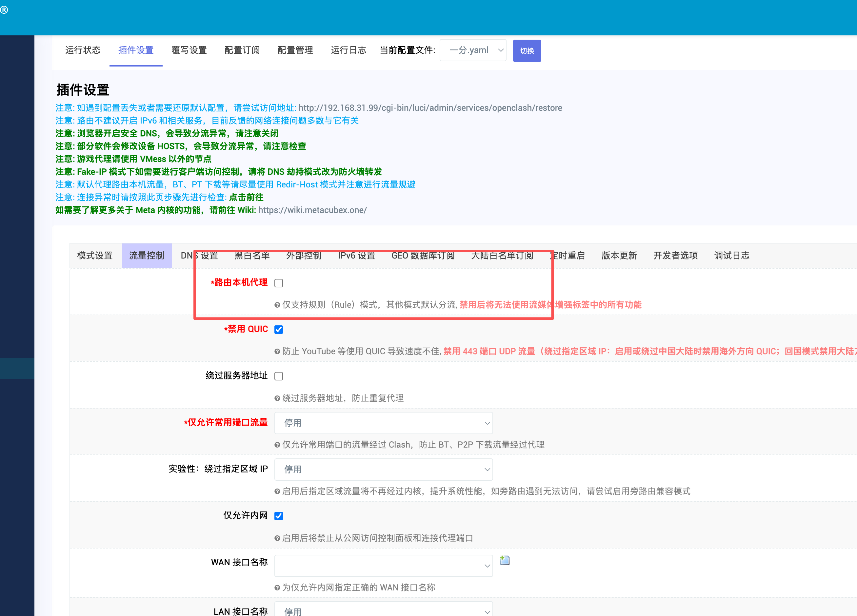Open the 当前配置文件 一分.yaml dropdown
Screen dimensions: 857x616
473,50
